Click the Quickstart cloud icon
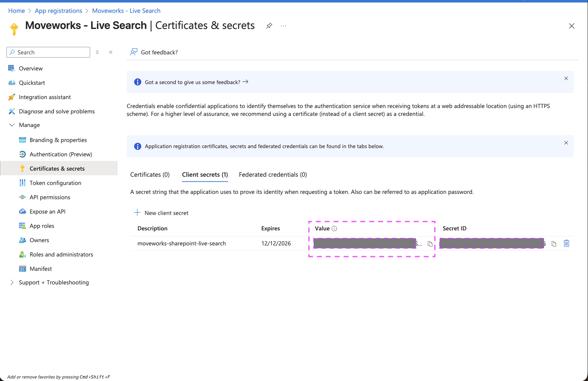588x381 pixels. pos(11,83)
